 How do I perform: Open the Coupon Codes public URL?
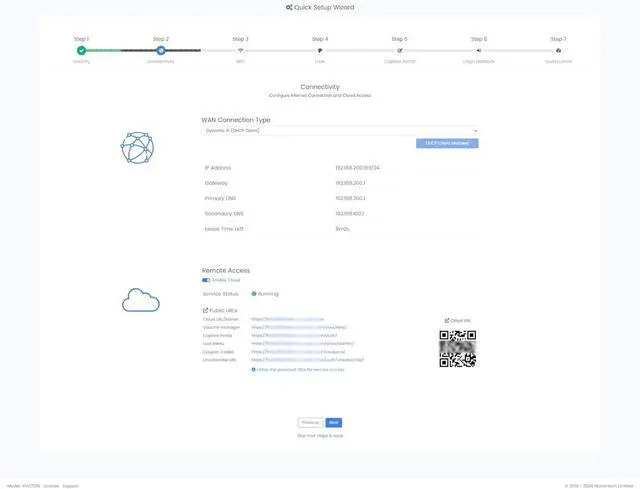[298, 351]
